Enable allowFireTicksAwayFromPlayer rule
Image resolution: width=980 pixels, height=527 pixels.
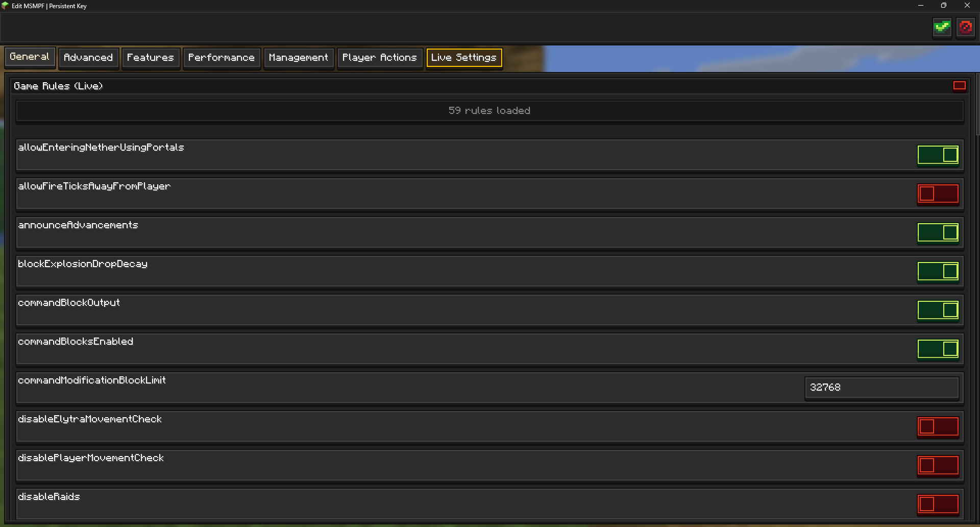[938, 194]
